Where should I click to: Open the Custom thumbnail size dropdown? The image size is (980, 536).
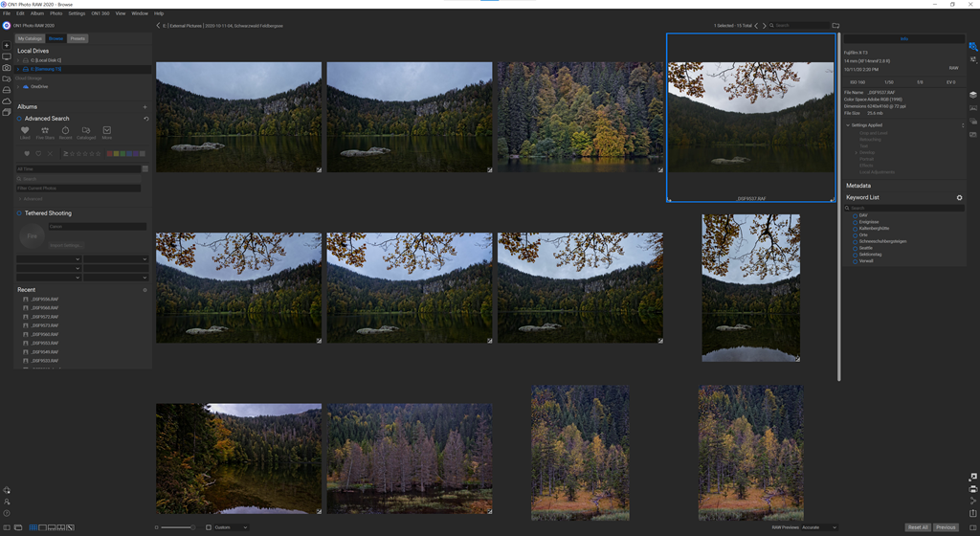(231, 527)
